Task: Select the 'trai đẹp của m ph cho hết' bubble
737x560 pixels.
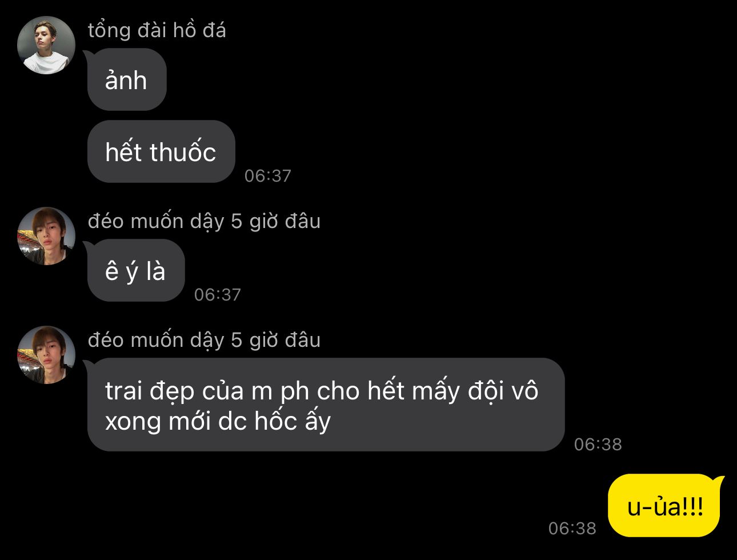Action: (x=326, y=405)
